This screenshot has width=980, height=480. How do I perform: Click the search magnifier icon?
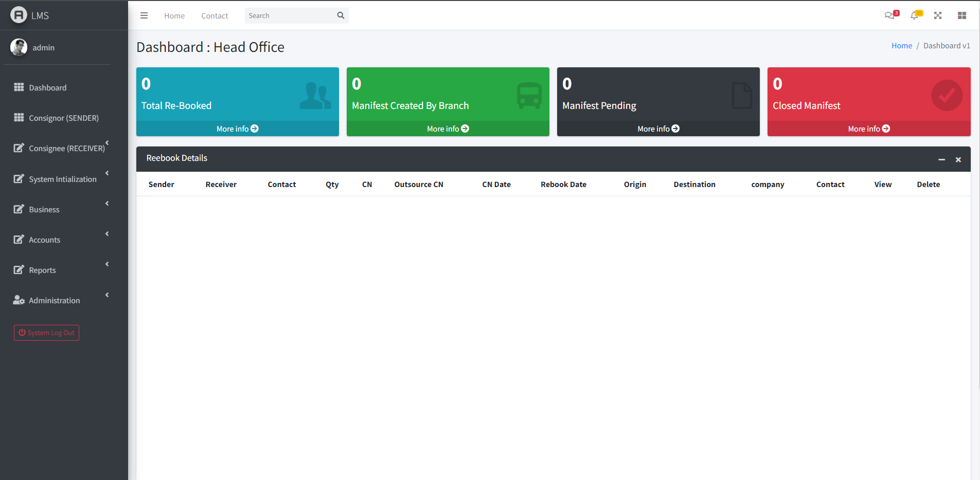click(341, 15)
